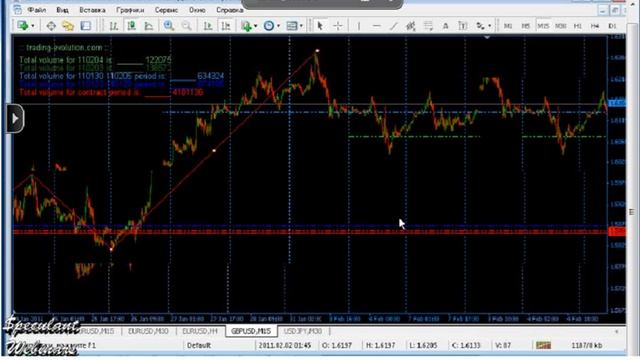Select the GBPUSD,M15 chart tab
The image size is (640, 360).
tap(251, 331)
